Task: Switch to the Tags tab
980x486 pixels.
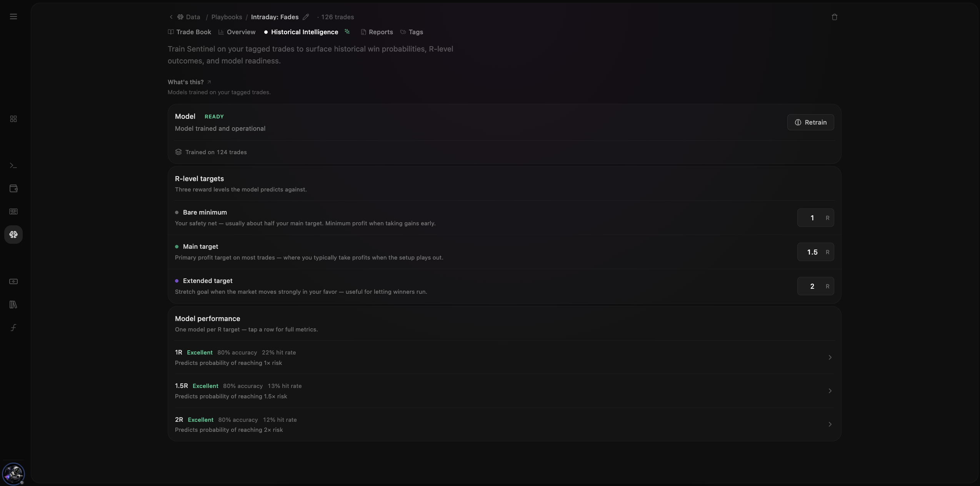Action: [x=412, y=32]
